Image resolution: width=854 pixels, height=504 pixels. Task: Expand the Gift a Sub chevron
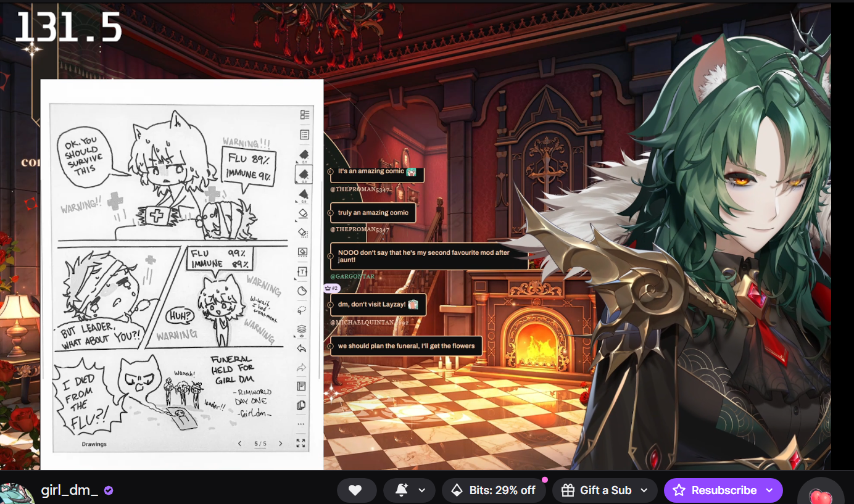click(x=644, y=490)
